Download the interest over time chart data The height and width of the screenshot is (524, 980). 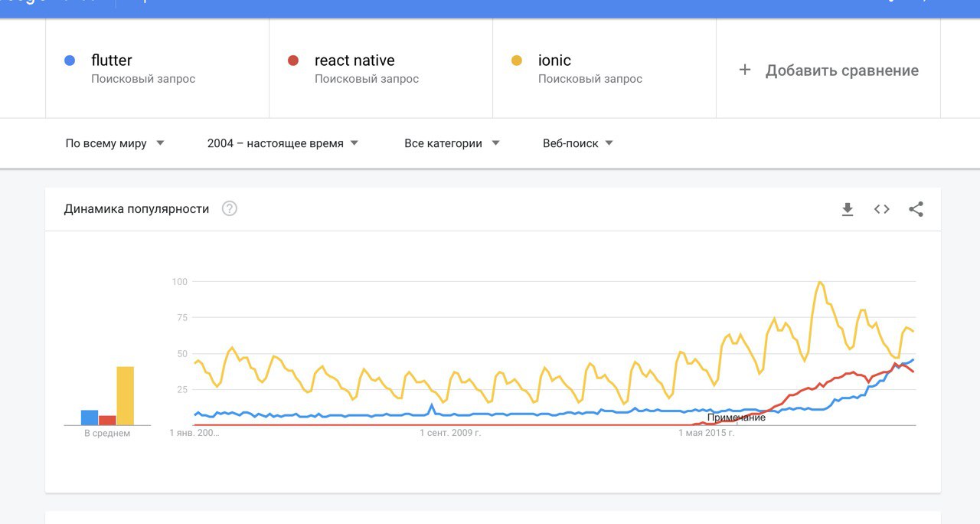point(848,209)
